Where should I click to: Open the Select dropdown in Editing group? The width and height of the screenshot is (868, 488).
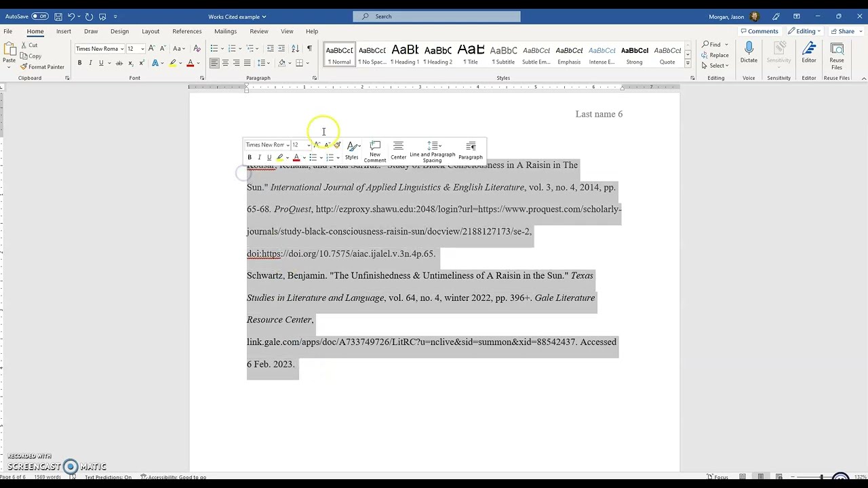click(715, 66)
